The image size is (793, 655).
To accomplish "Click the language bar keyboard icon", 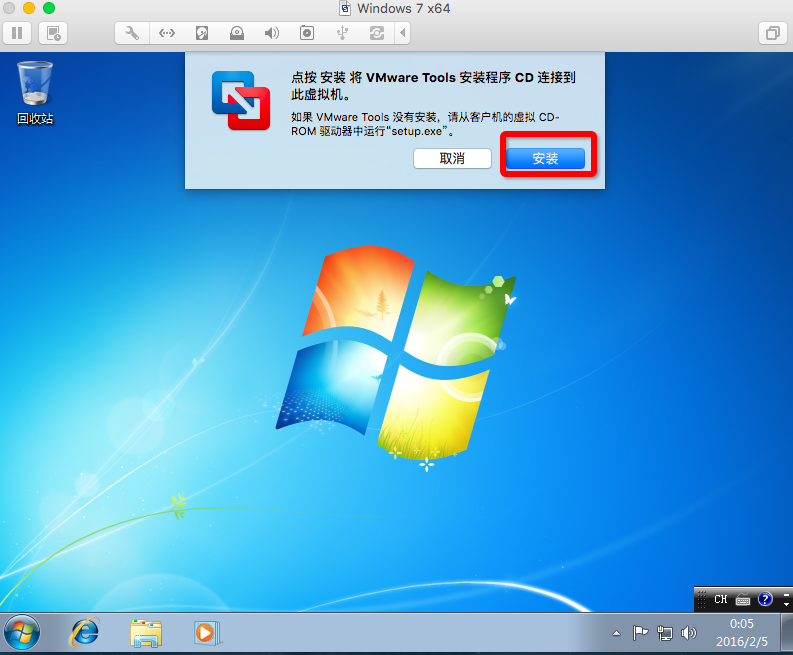I will click(743, 600).
